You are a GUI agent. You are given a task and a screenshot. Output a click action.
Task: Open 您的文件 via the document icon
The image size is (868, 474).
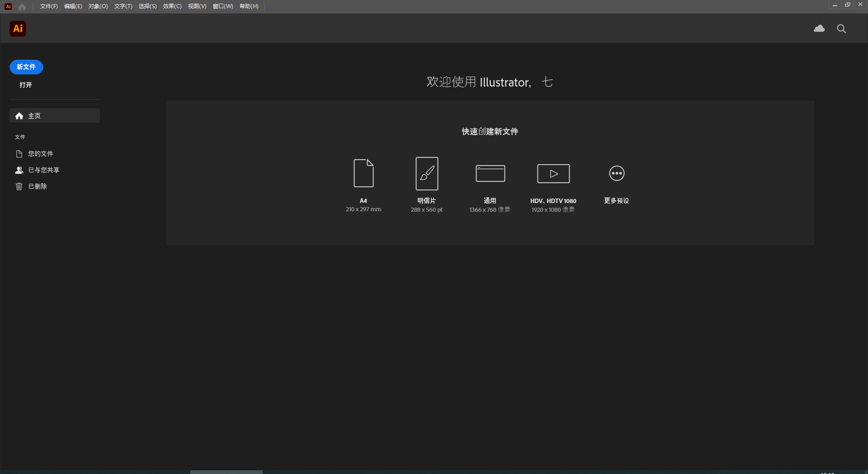click(19, 154)
